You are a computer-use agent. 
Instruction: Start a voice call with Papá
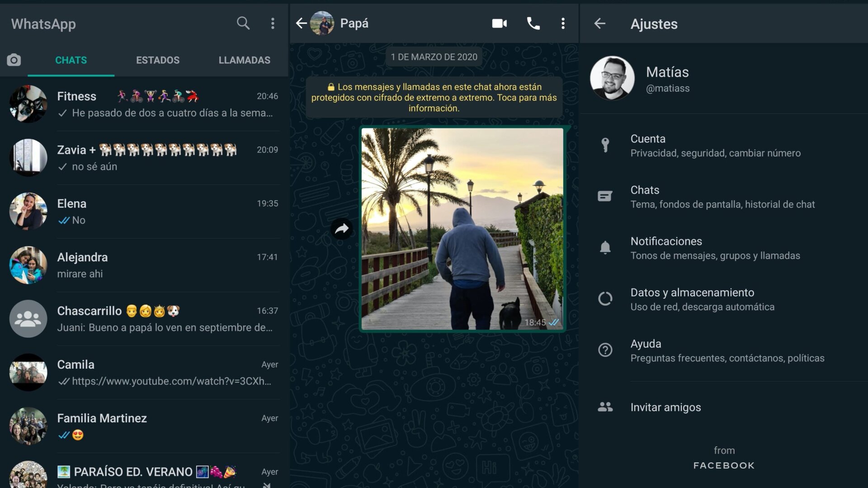tap(533, 23)
